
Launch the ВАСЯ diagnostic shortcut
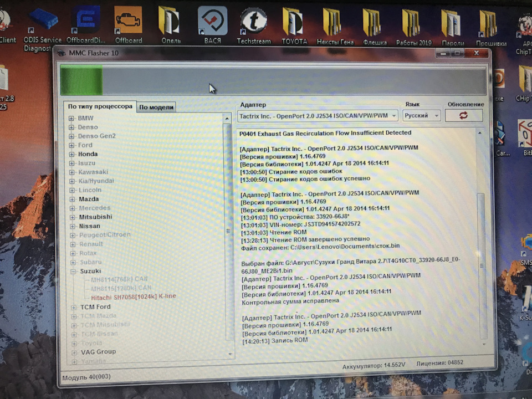(212, 25)
